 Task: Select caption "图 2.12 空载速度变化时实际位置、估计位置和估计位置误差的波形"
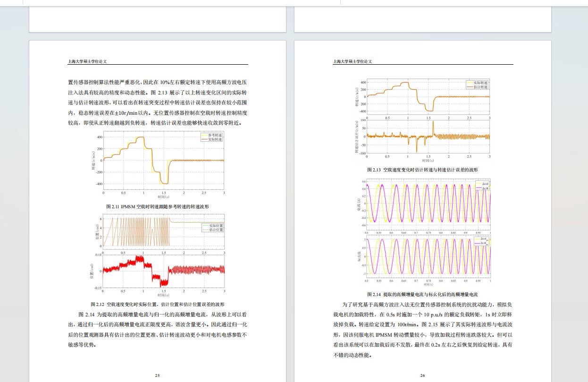click(158, 304)
